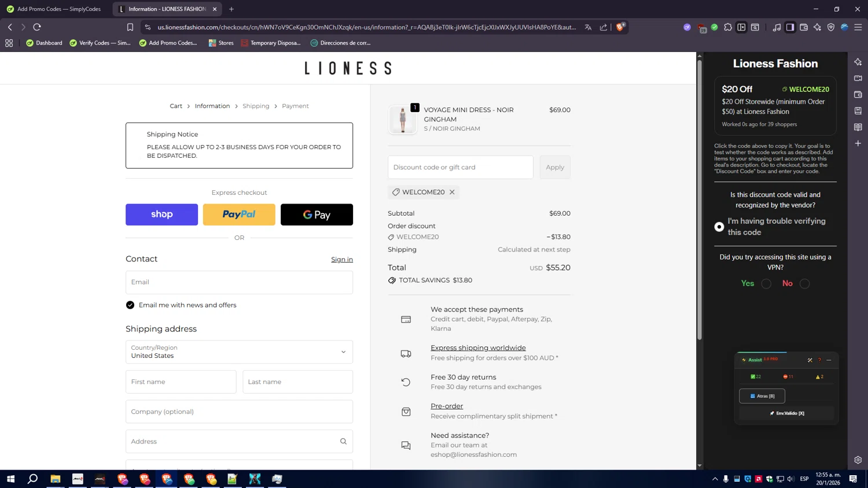Select I'm having trouble verifying this code
The width and height of the screenshot is (868, 488).
click(719, 227)
